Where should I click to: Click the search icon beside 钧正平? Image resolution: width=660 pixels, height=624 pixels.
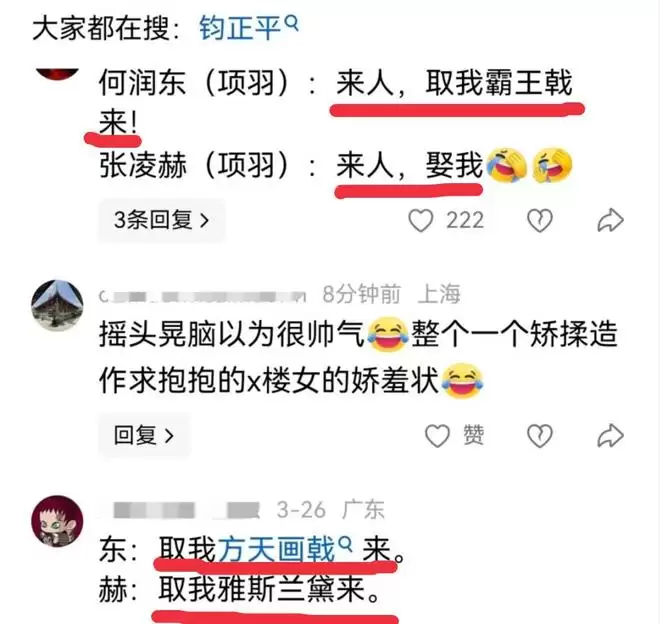pos(292,23)
